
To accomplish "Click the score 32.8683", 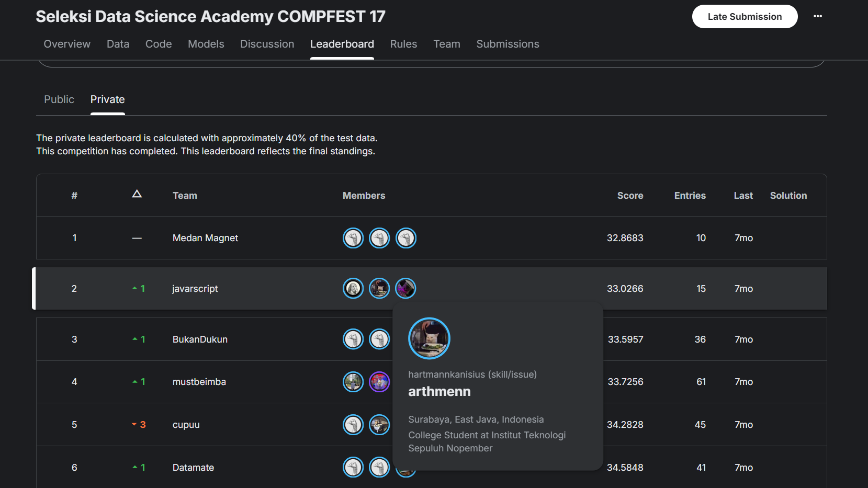I will coord(625,238).
